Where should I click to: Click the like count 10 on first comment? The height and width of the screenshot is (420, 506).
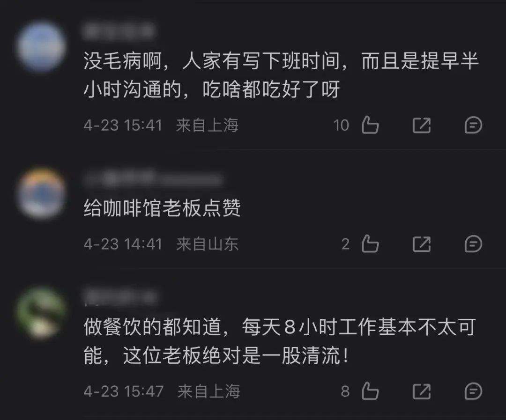341,125
